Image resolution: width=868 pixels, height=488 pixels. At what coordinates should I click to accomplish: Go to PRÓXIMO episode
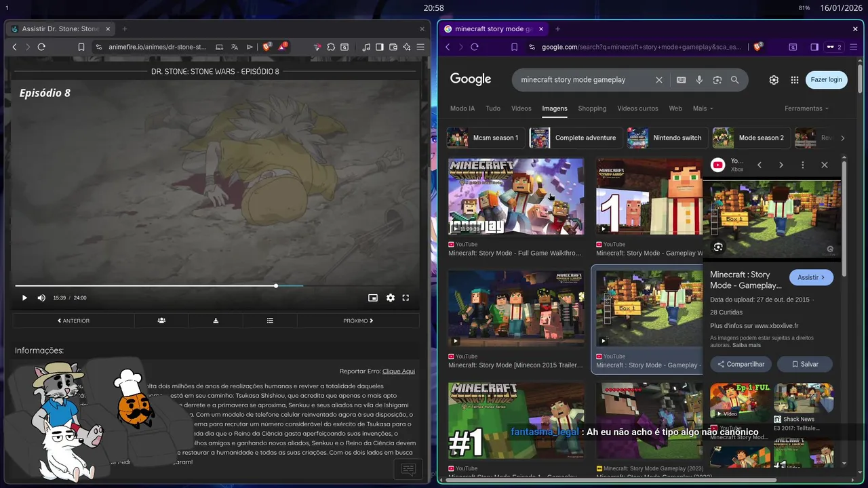click(358, 321)
